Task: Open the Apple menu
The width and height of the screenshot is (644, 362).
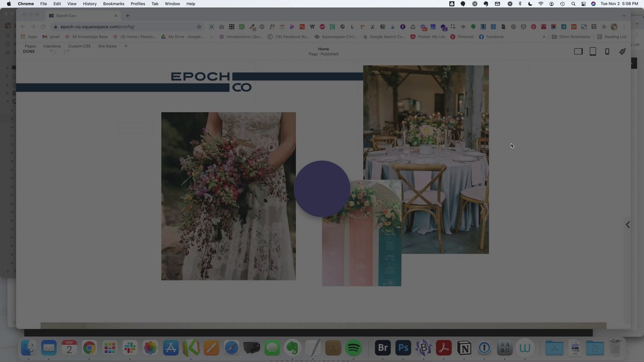Action: (x=9, y=4)
